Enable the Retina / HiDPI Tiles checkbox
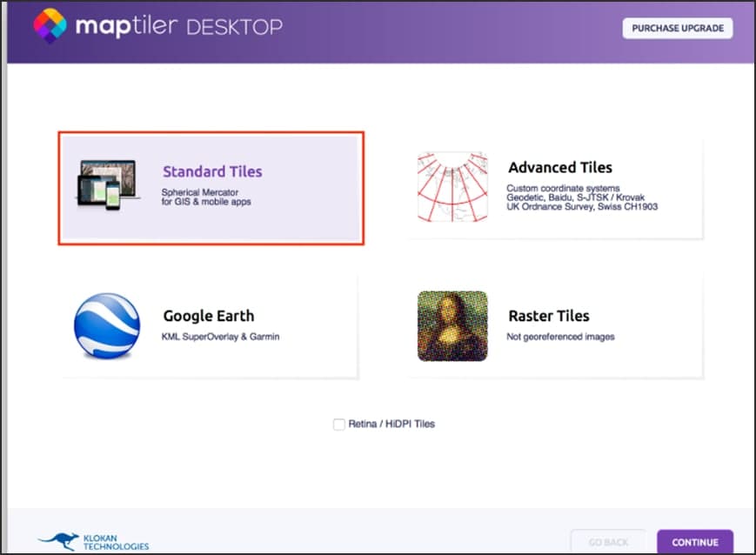 pos(339,425)
